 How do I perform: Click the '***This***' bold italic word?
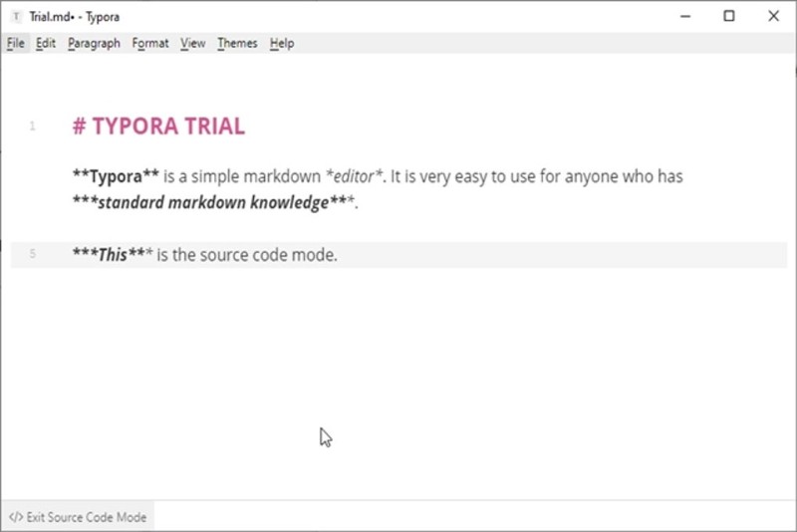(113, 254)
